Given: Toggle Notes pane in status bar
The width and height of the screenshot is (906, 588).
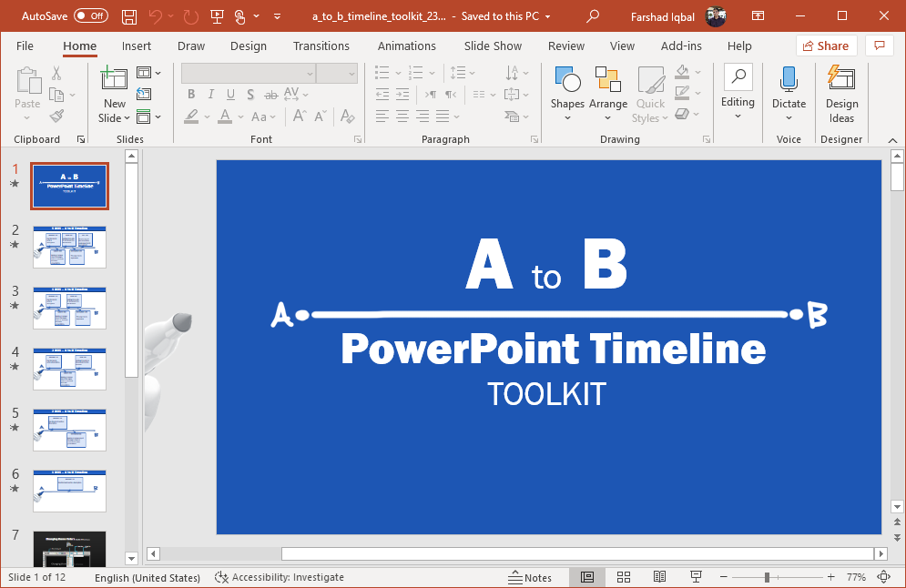Looking at the screenshot, I should [x=530, y=577].
